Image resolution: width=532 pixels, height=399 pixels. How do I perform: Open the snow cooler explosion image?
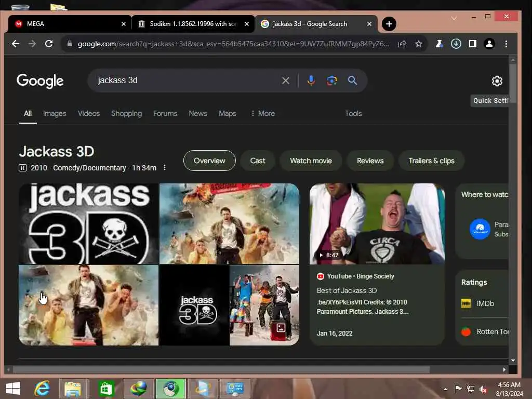tap(264, 305)
